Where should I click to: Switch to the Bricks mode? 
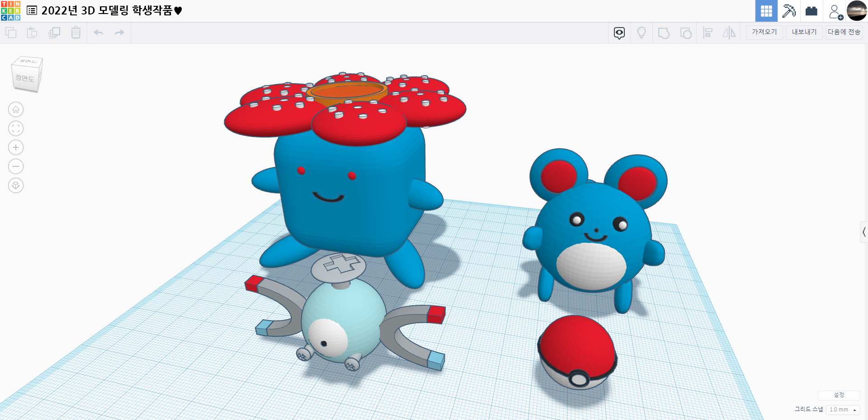(x=811, y=11)
